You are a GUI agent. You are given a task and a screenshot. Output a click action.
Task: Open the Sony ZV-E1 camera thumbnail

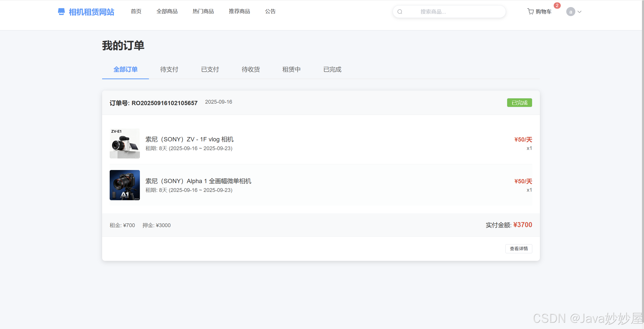pyautogui.click(x=125, y=143)
